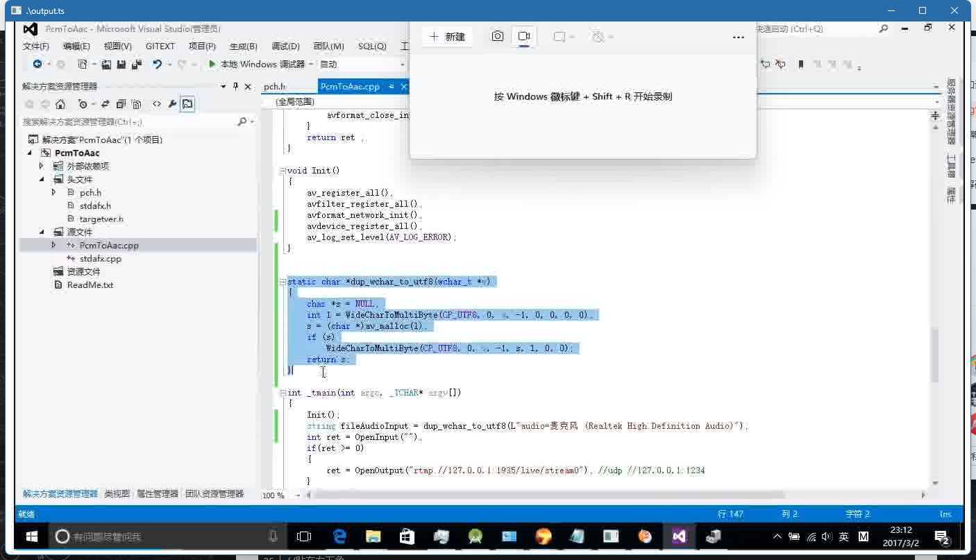Select screenshot camera mode in Snipping Tool

(497, 36)
